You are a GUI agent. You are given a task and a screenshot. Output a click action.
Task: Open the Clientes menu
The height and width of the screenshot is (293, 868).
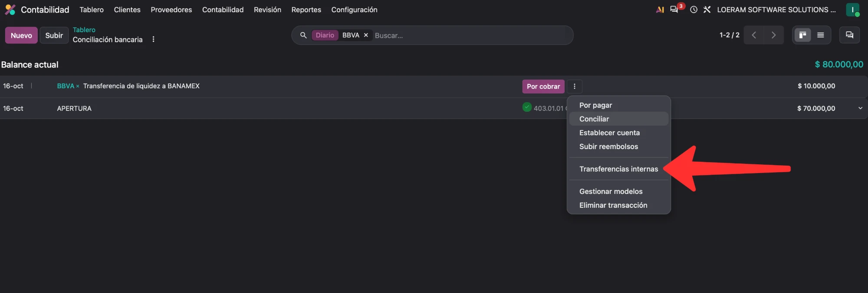(127, 10)
